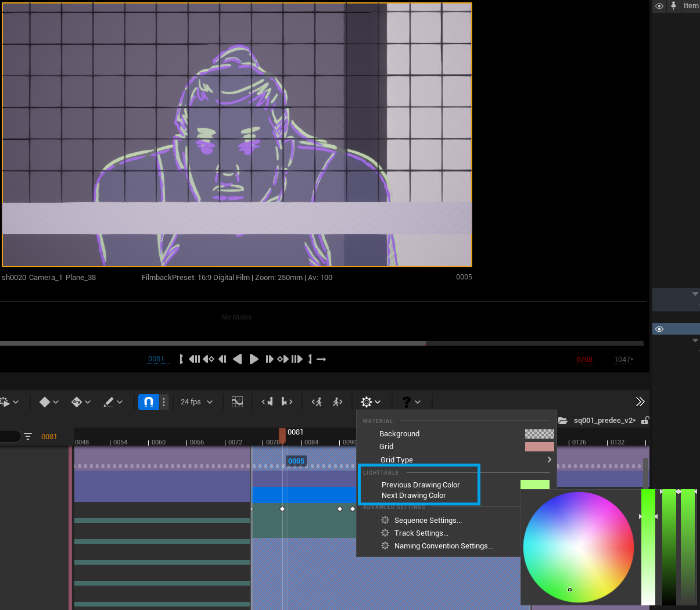Image resolution: width=700 pixels, height=610 pixels.
Task: Click the middle green-to-black value slider bar
Action: [669, 547]
